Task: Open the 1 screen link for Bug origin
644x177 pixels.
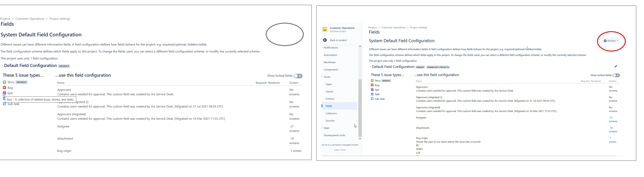Action: (x=612, y=140)
